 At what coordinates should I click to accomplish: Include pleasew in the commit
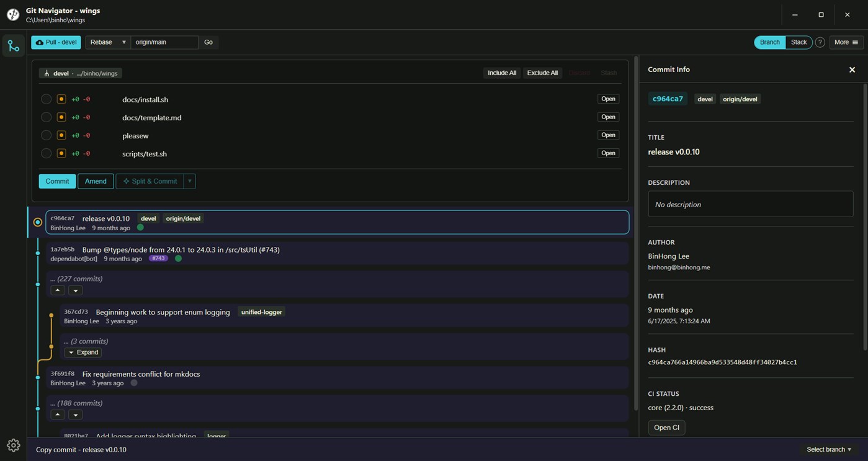[46, 135]
